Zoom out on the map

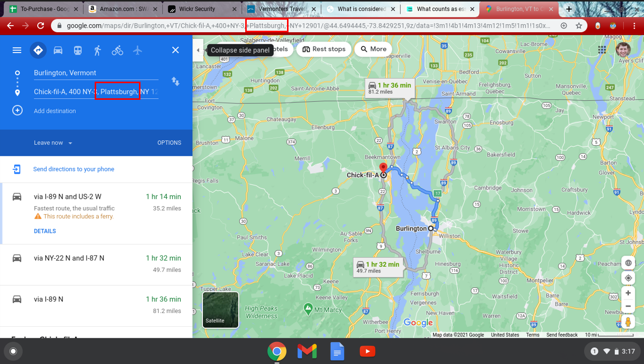click(x=628, y=306)
